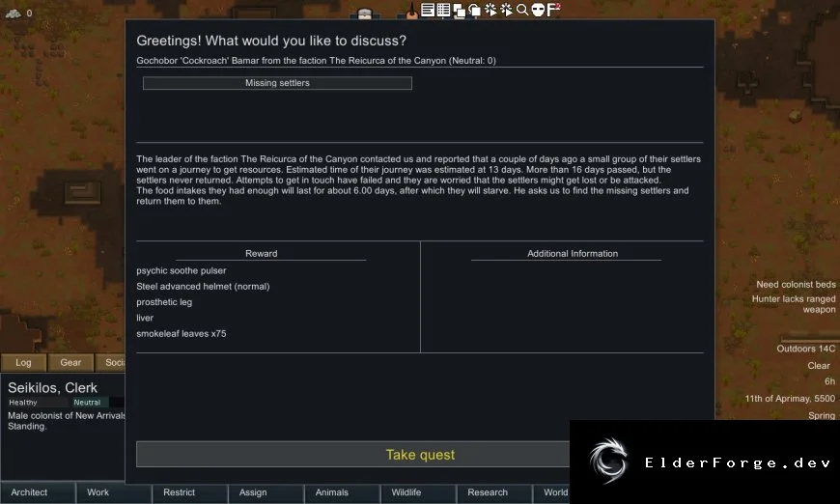Click the Additional Information header
The width and height of the screenshot is (840, 504).
pos(573,254)
